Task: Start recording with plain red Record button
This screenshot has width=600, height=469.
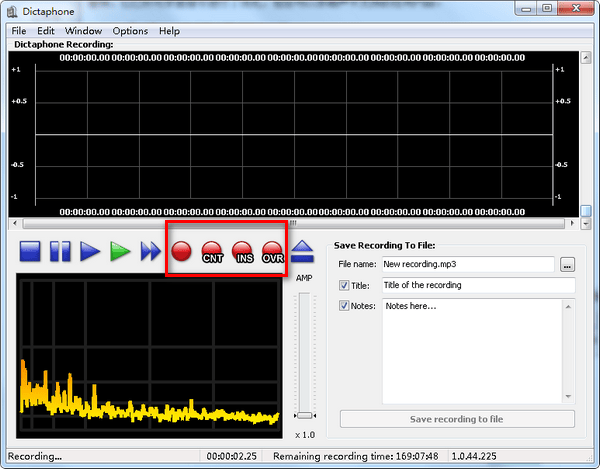Action: pyautogui.click(x=182, y=252)
